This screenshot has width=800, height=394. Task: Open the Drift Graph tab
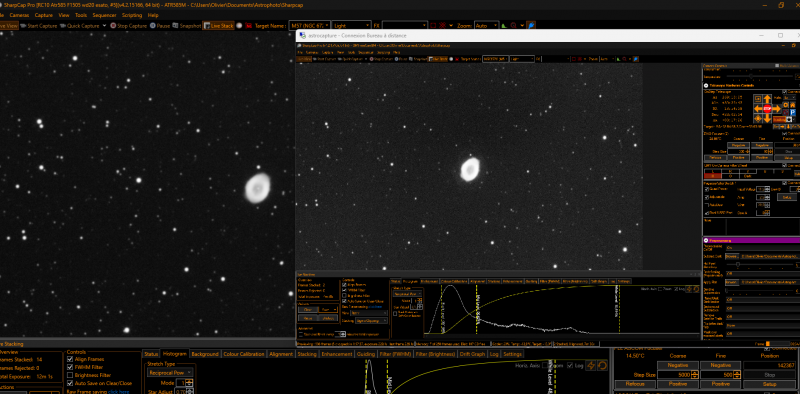[472, 354]
